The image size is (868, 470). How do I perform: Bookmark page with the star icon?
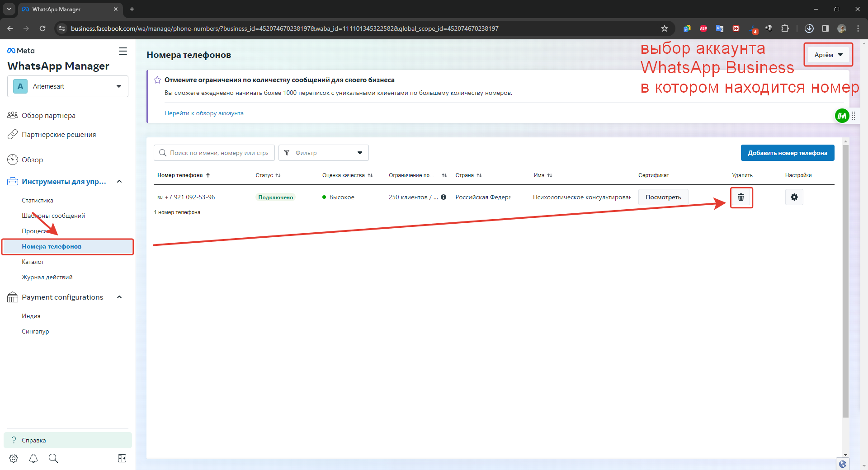pos(664,28)
